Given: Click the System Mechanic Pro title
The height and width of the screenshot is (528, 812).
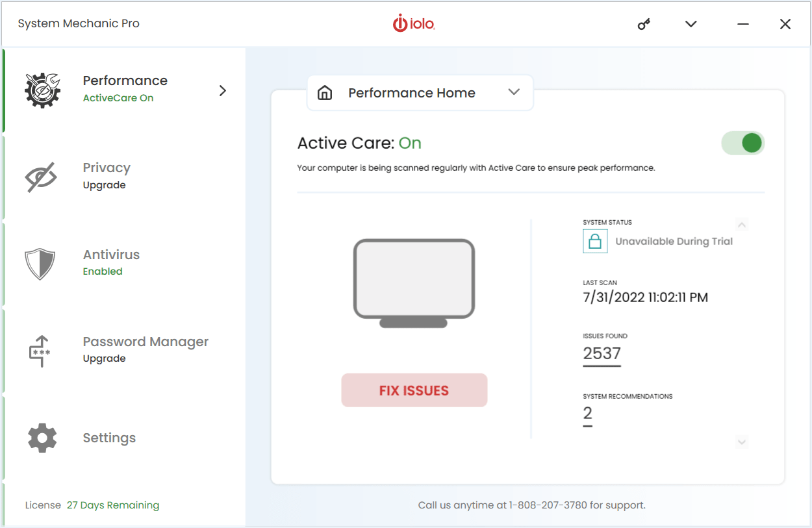Looking at the screenshot, I should point(79,24).
